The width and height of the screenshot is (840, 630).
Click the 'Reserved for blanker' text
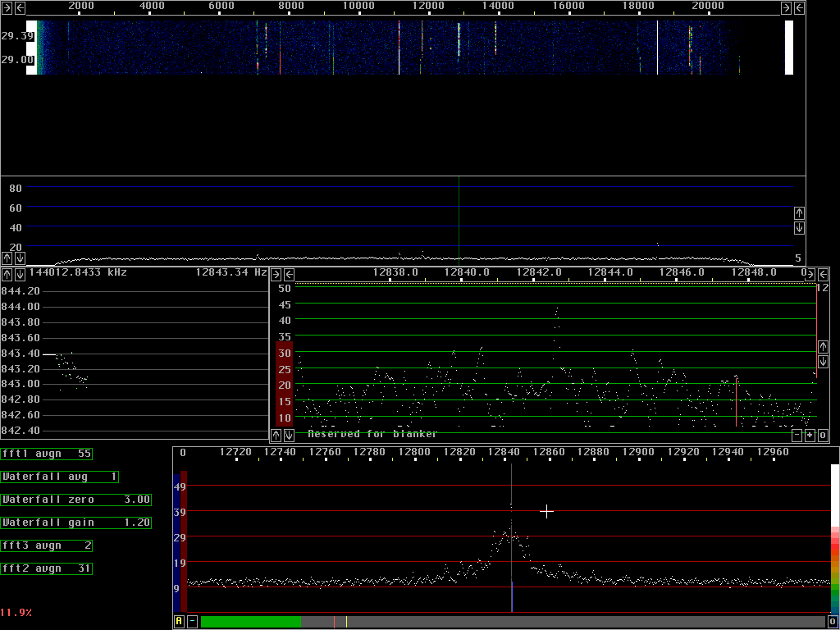coord(372,434)
